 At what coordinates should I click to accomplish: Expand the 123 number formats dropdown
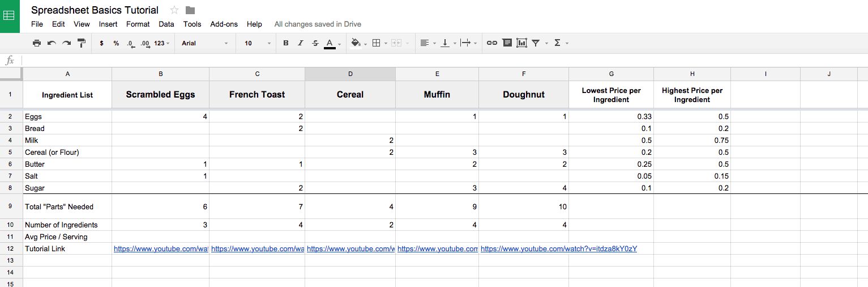[x=162, y=43]
